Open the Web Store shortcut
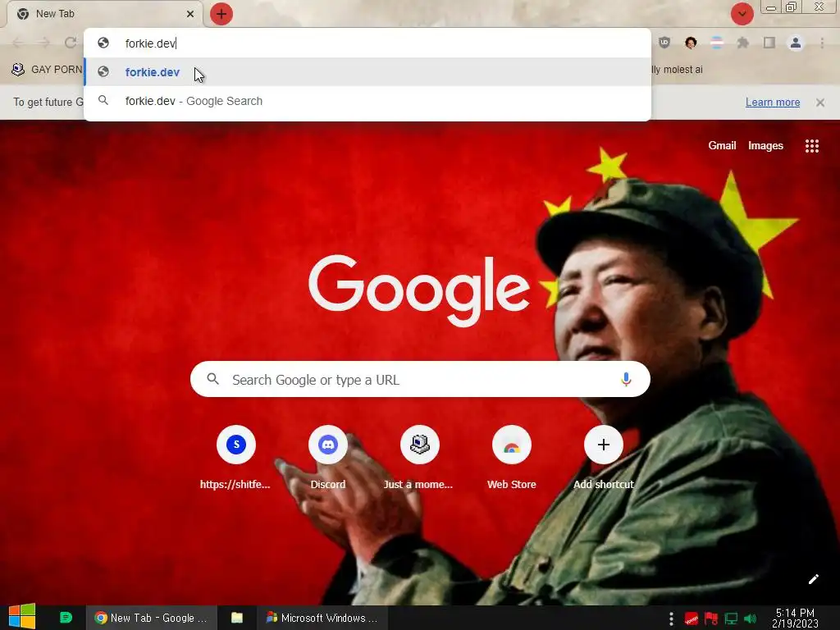The height and width of the screenshot is (630, 840). (512, 458)
